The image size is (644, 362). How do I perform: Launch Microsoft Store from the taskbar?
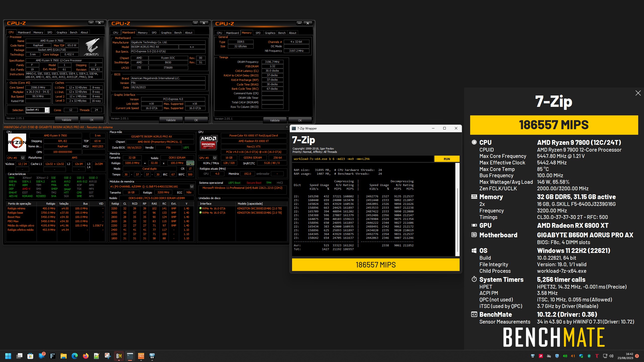point(30,356)
